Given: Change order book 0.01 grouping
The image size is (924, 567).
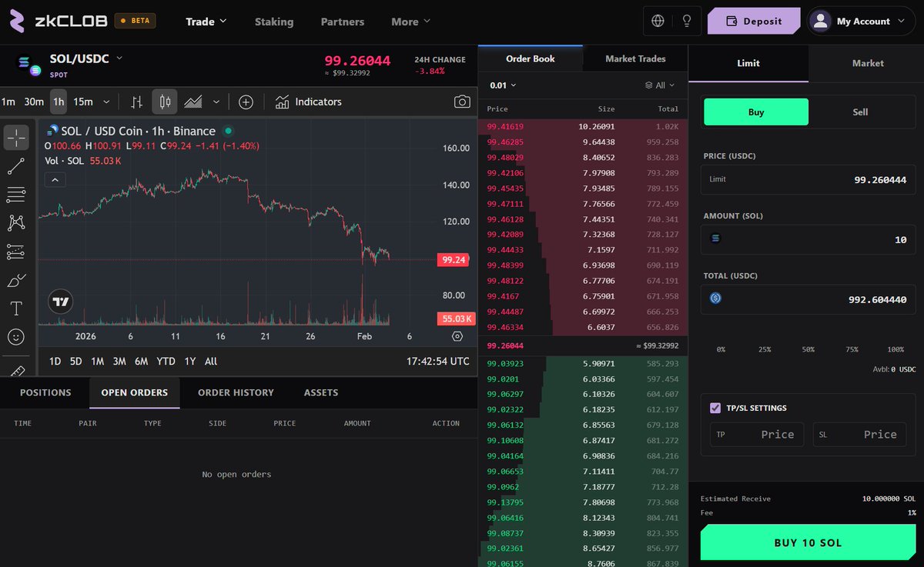Looking at the screenshot, I should (503, 85).
